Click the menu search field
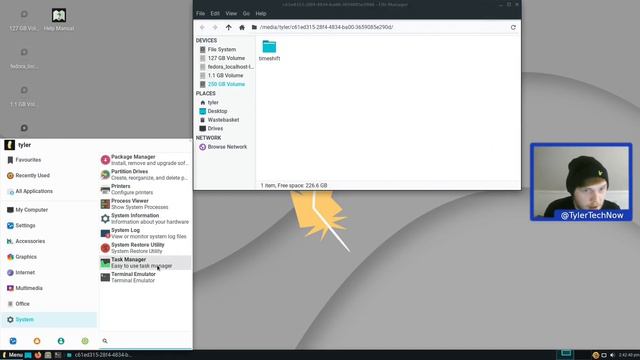The width and height of the screenshot is (640, 360). (x=145, y=341)
